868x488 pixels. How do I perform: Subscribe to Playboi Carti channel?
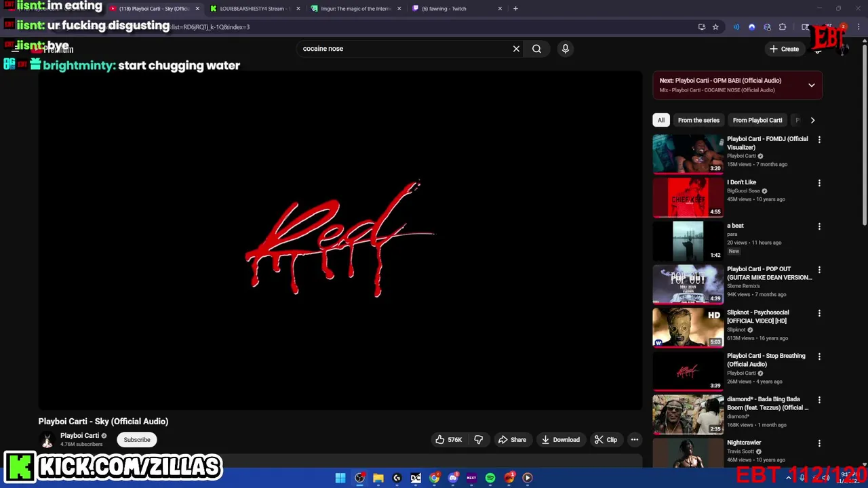[x=137, y=440]
